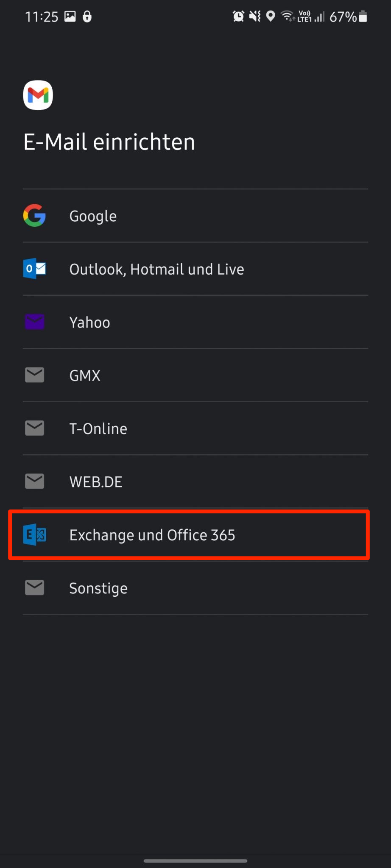391x868 pixels.
Task: Open Exchange und Office 365 setup
Action: (152, 535)
